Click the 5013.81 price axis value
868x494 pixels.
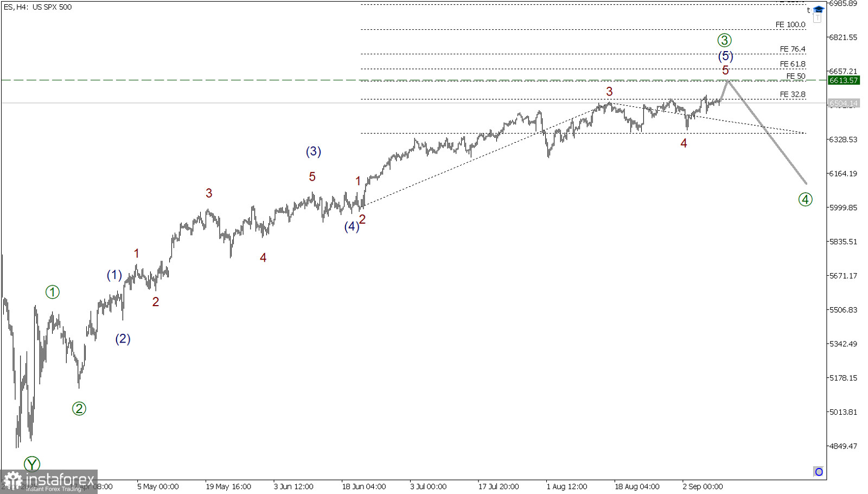[843, 412]
